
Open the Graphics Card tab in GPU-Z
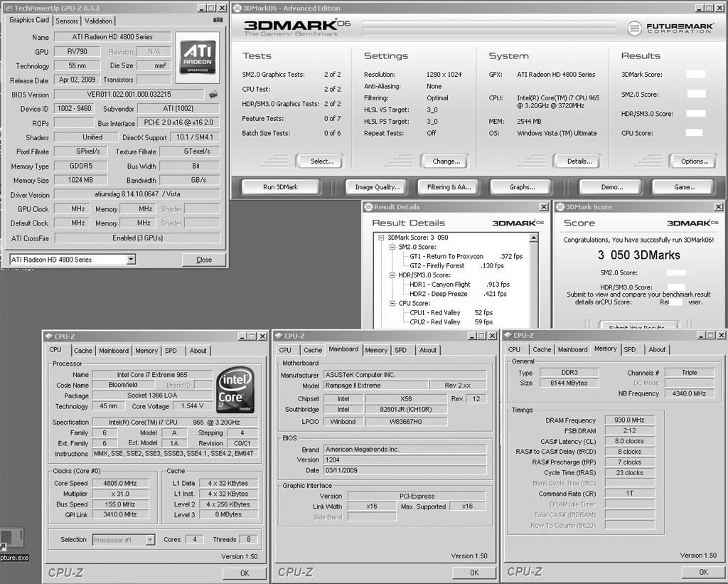[28, 20]
